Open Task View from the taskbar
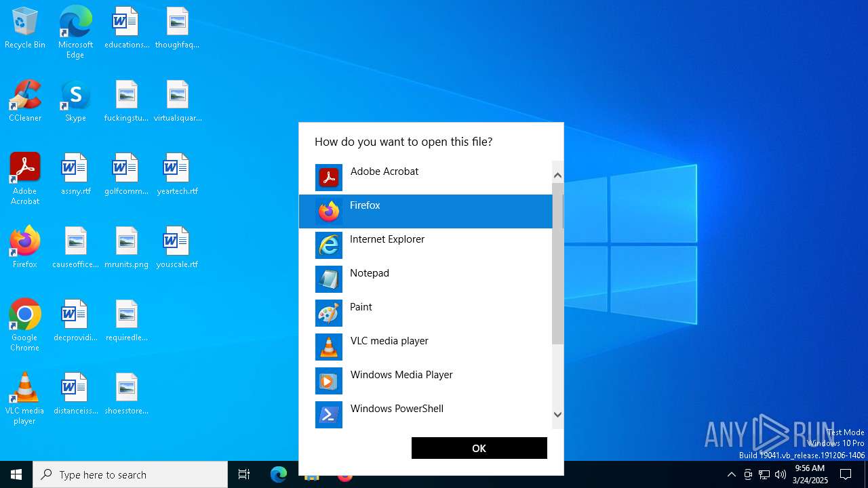The height and width of the screenshot is (488, 868). (x=244, y=474)
